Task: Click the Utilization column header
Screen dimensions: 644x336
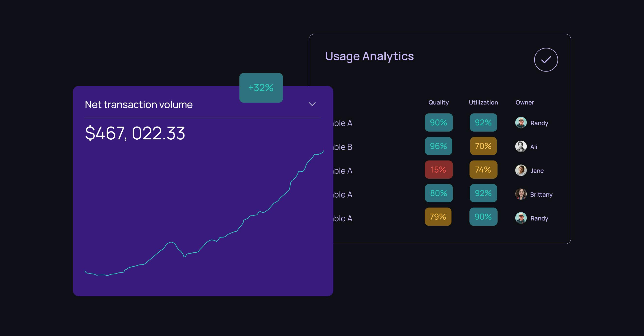Action: pos(483,102)
